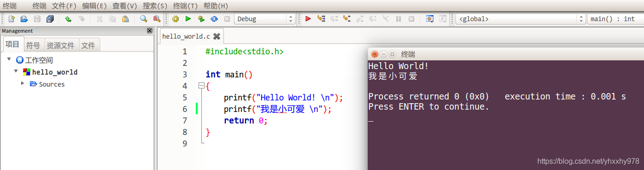Minimize the 终端 terminal window
This screenshot has height=170, width=644.
(x=383, y=54)
